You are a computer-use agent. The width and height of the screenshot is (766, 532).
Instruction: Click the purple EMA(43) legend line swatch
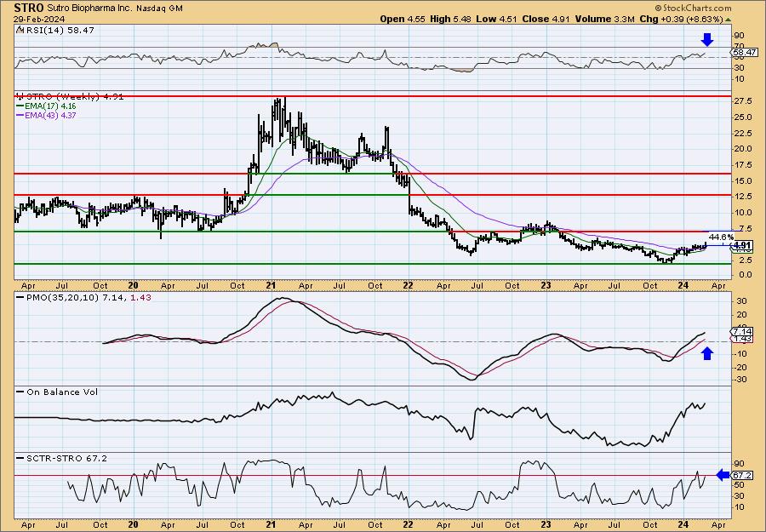click(20, 115)
